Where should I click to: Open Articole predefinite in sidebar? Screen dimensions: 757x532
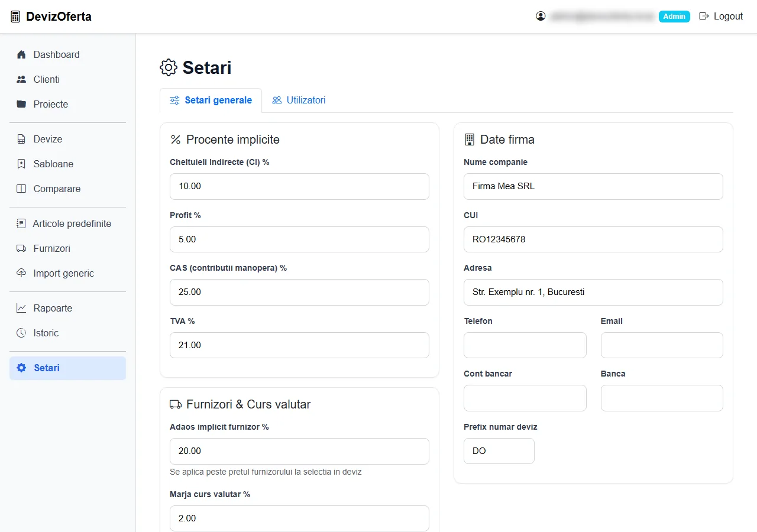tap(67, 223)
